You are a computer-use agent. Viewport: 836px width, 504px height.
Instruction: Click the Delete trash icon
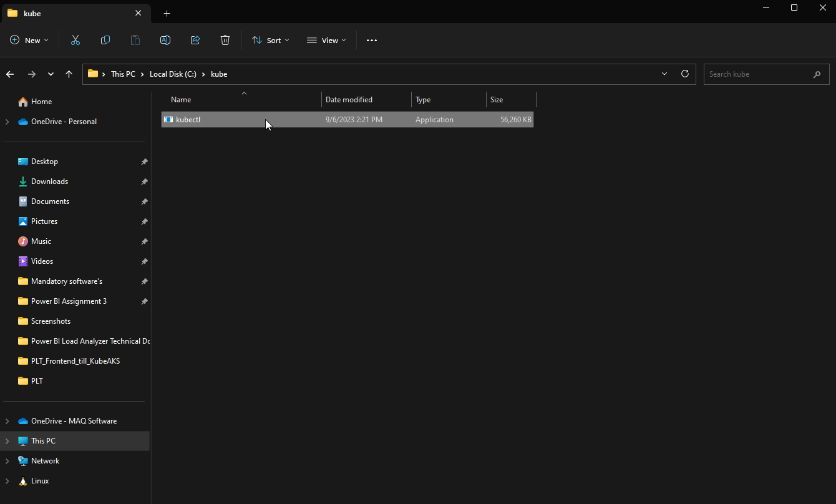point(225,40)
